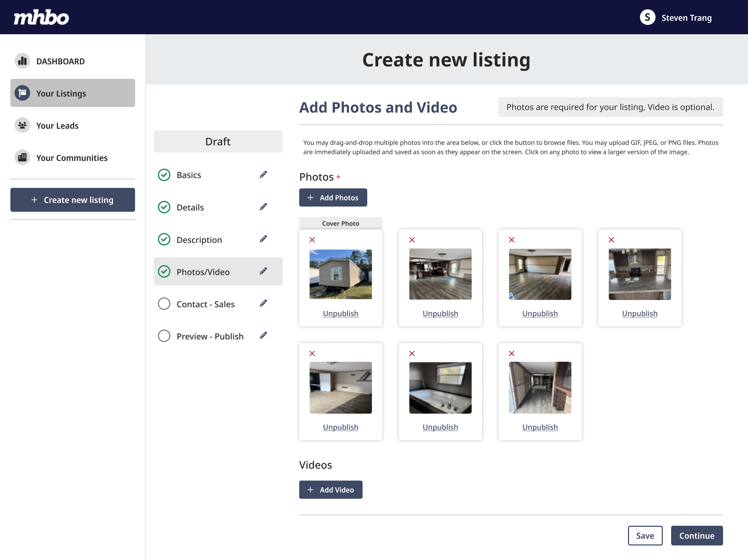Click the green check beside Basics

pyautogui.click(x=164, y=175)
